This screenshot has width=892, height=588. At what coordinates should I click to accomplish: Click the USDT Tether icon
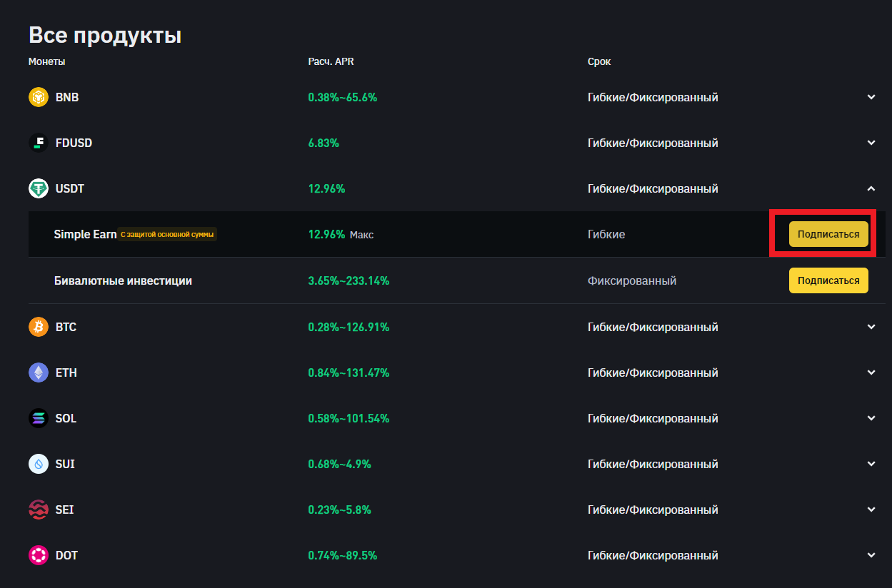tap(39, 188)
